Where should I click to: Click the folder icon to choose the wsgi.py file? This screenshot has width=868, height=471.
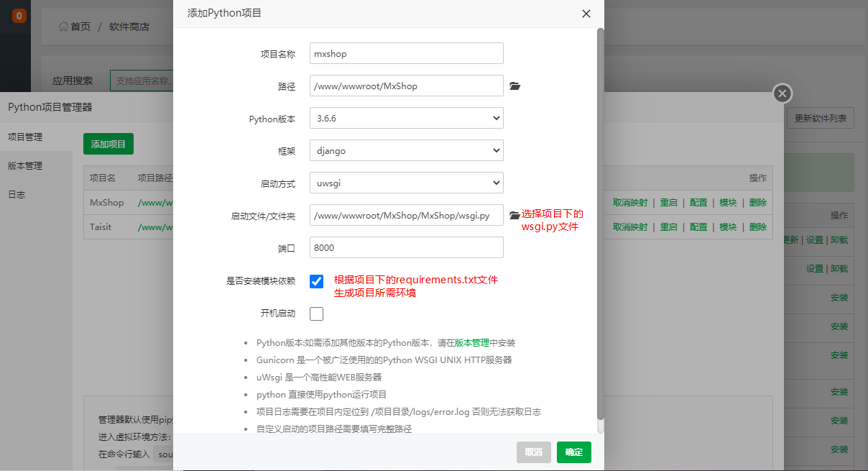514,214
